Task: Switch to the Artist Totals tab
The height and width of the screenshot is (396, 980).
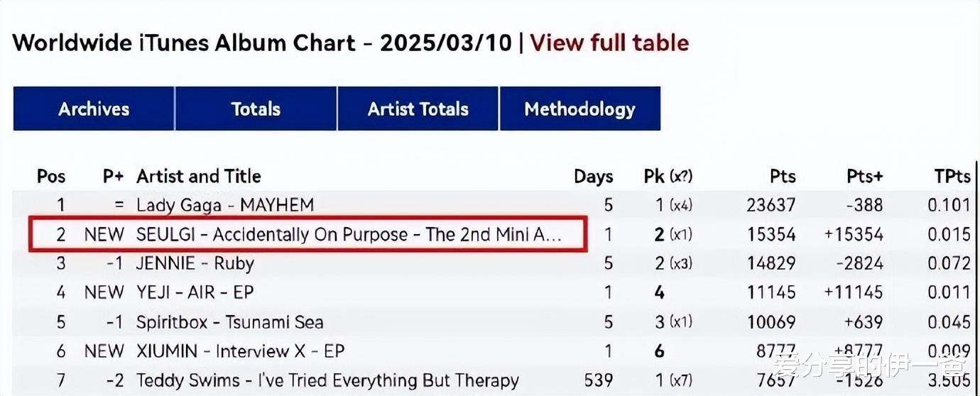Action: click(x=418, y=109)
